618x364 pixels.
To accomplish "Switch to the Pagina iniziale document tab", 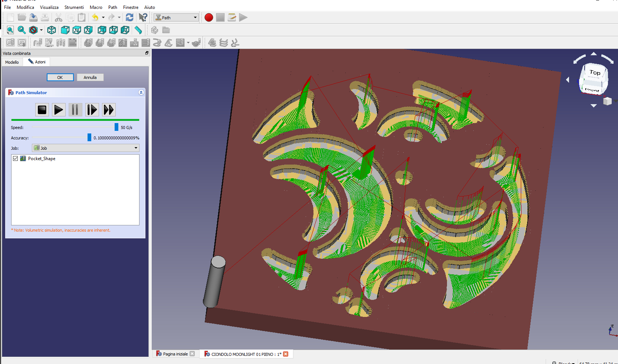I will [175, 354].
